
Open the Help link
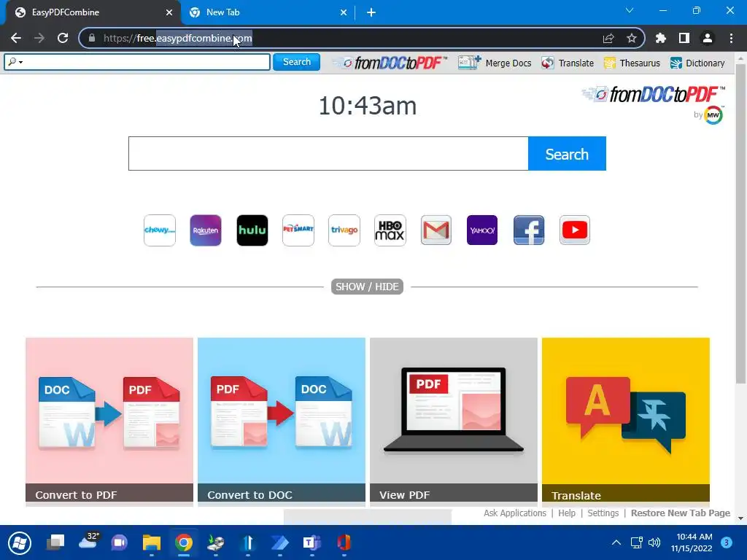(566, 513)
